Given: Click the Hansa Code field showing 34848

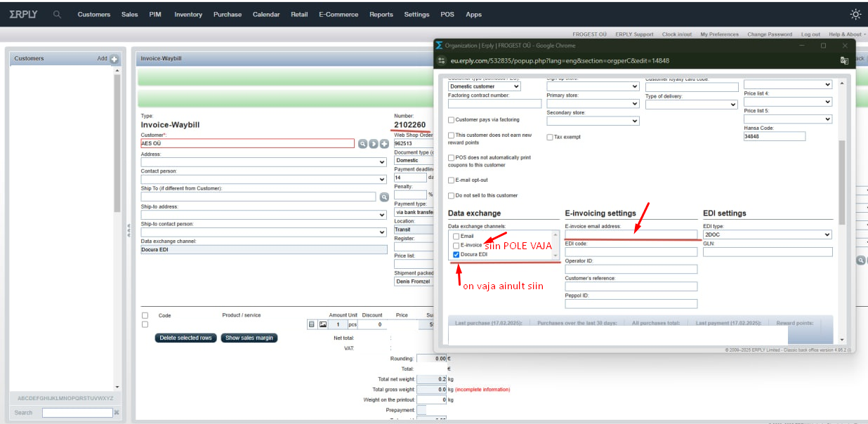Looking at the screenshot, I should (x=775, y=136).
